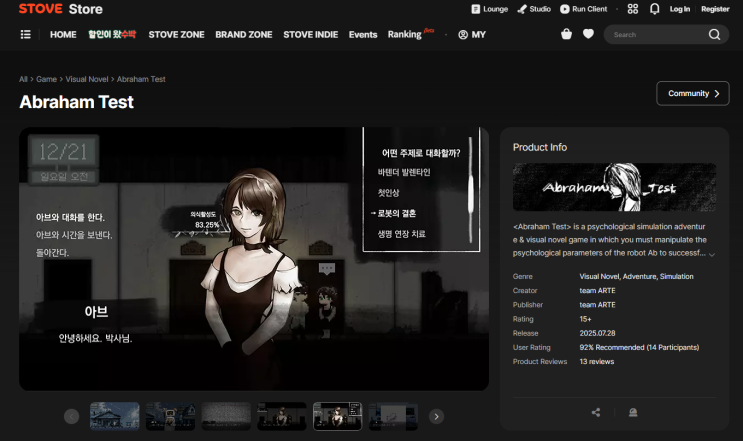Open wishlist heart icon
Viewport: 743px width, 441px height.
pos(588,34)
